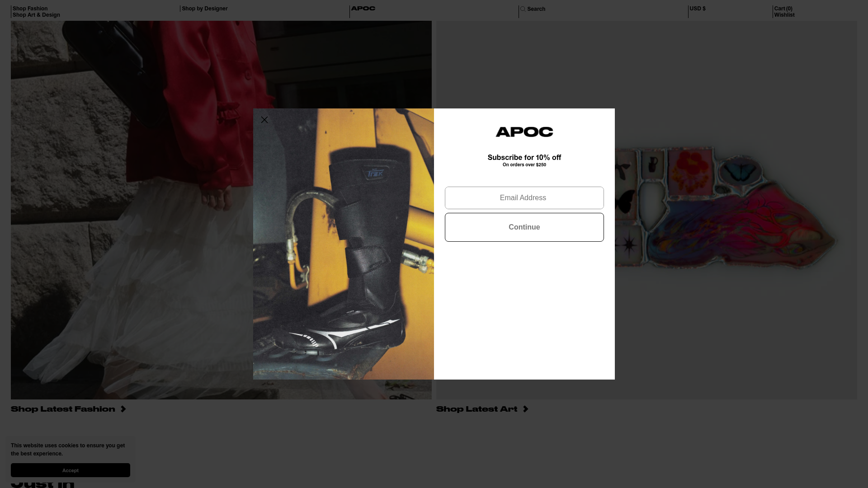The height and width of the screenshot is (488, 868).
Task: Open the Shop Latest Art link
Action: tap(476, 409)
